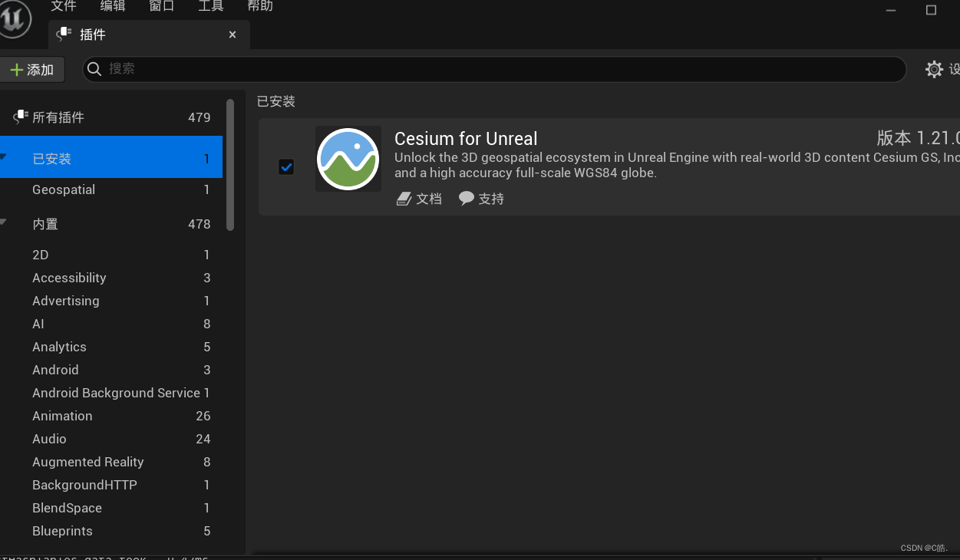Screen dimensions: 960x560
Task: Click the plugin icon on 插件 tab
Action: pos(64,34)
